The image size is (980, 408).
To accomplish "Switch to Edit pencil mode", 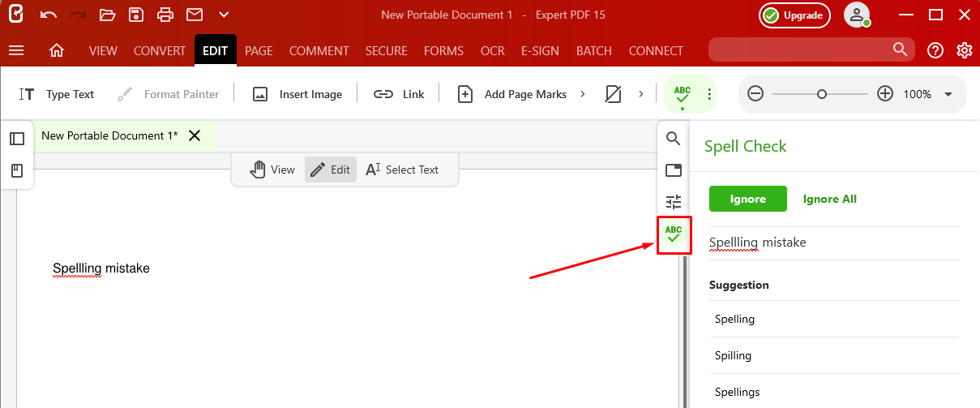I will [x=331, y=170].
